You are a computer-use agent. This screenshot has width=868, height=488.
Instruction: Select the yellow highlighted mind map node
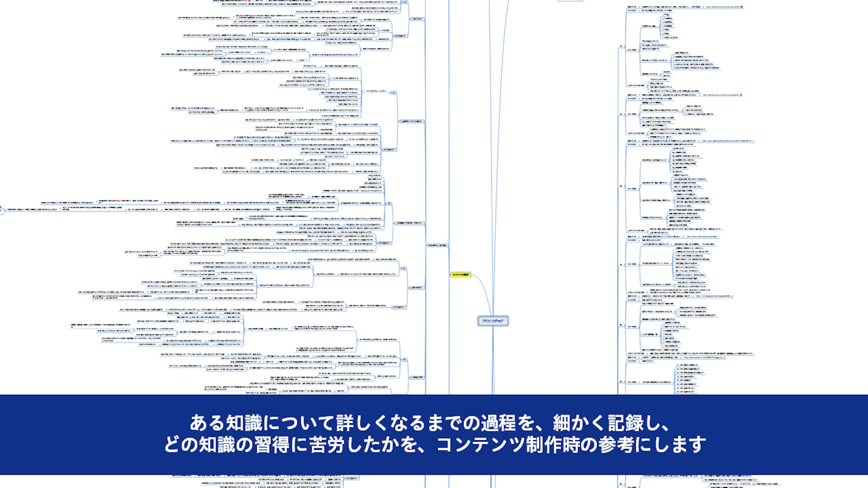461,275
